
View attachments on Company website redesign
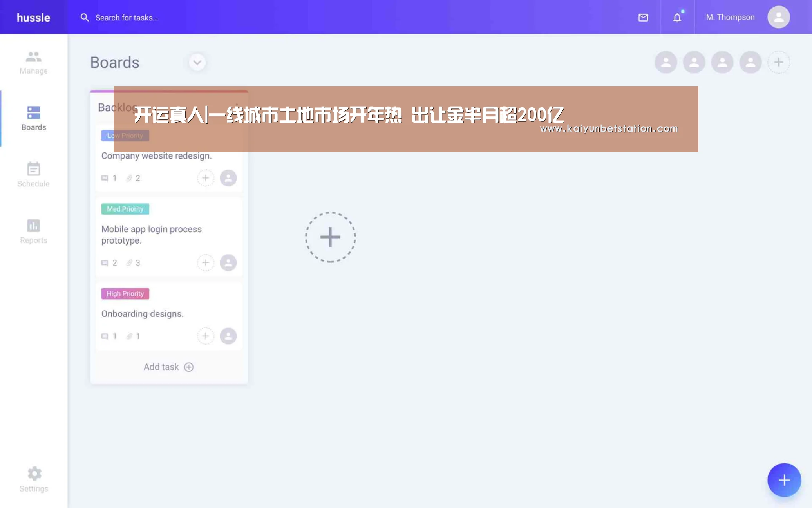(133, 178)
